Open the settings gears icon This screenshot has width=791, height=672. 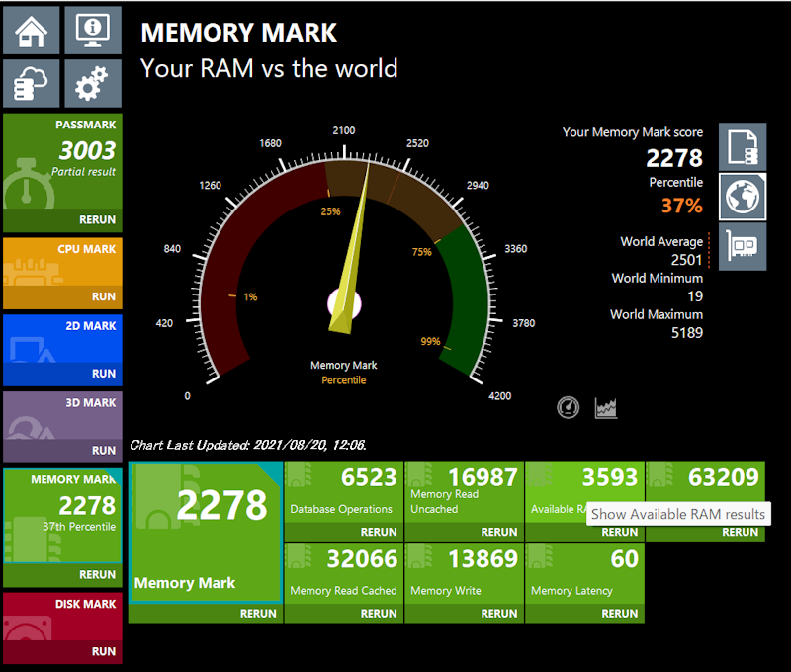[93, 83]
